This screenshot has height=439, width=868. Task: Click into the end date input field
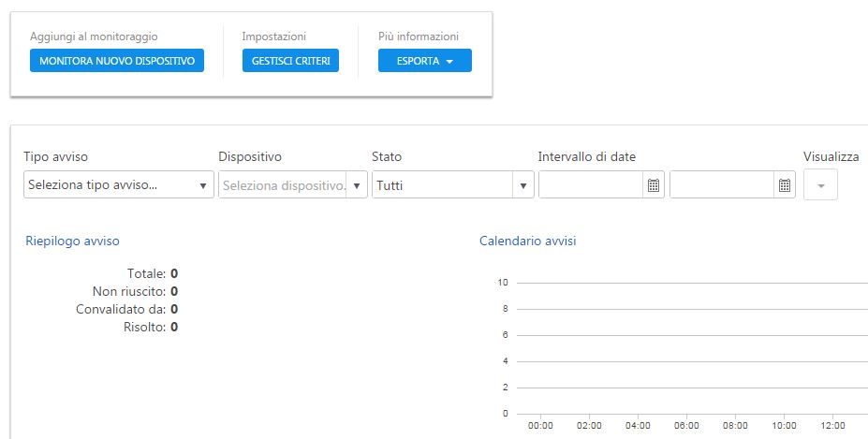(x=722, y=185)
